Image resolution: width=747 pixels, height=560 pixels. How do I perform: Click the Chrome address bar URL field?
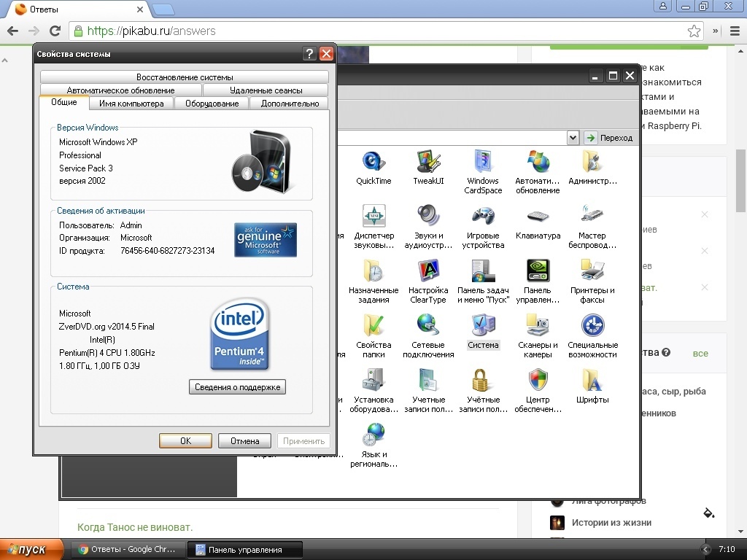(x=379, y=31)
